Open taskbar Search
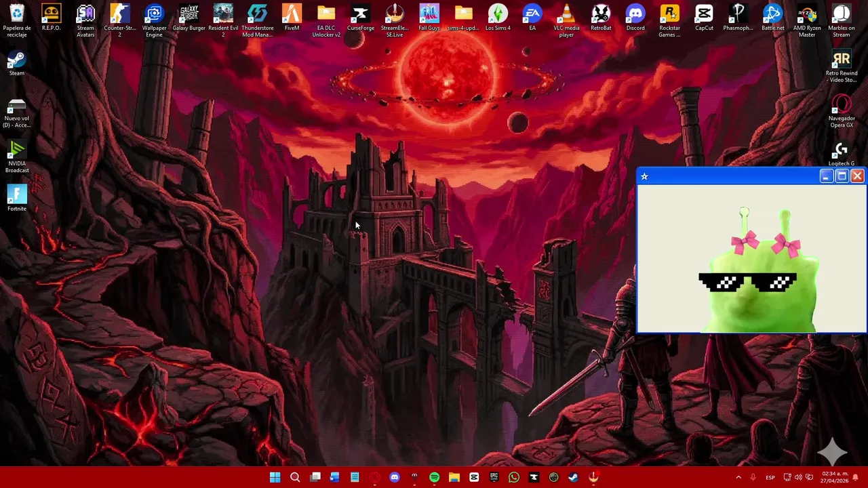This screenshot has width=868, height=488. (295, 478)
